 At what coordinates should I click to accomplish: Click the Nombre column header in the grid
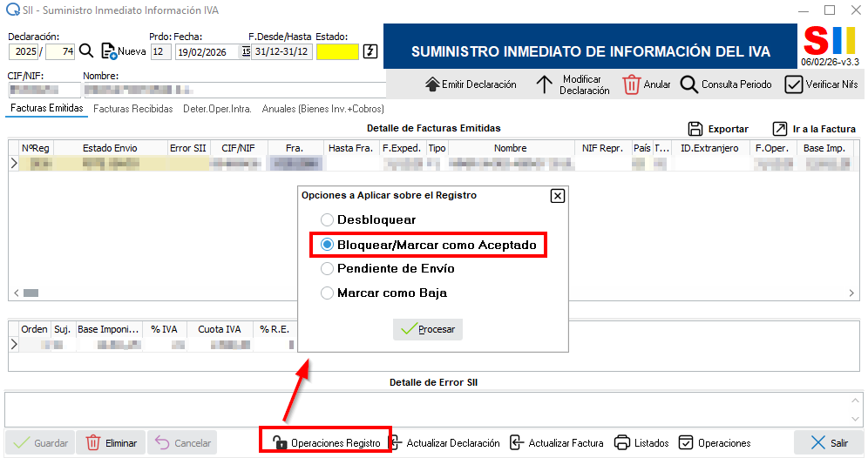[x=511, y=148]
